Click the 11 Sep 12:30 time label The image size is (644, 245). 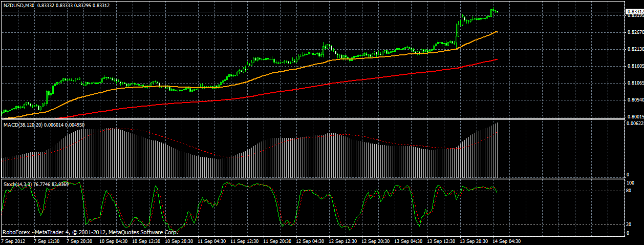[x=245, y=241]
